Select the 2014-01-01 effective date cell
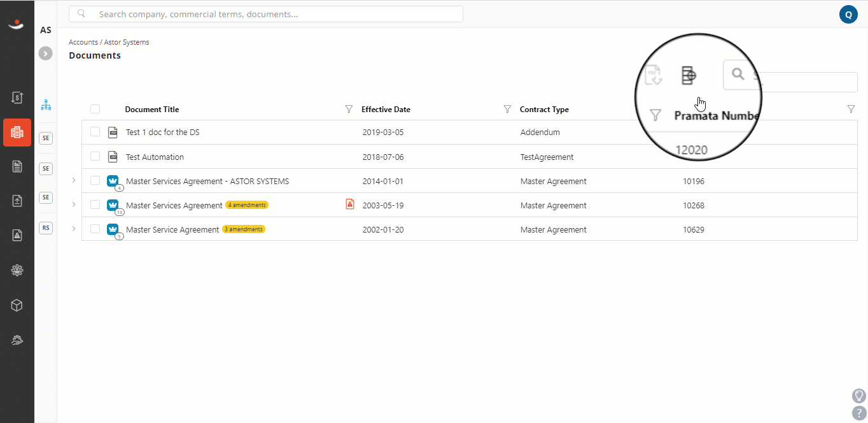Screen dimensions: 868x423 pos(383,181)
